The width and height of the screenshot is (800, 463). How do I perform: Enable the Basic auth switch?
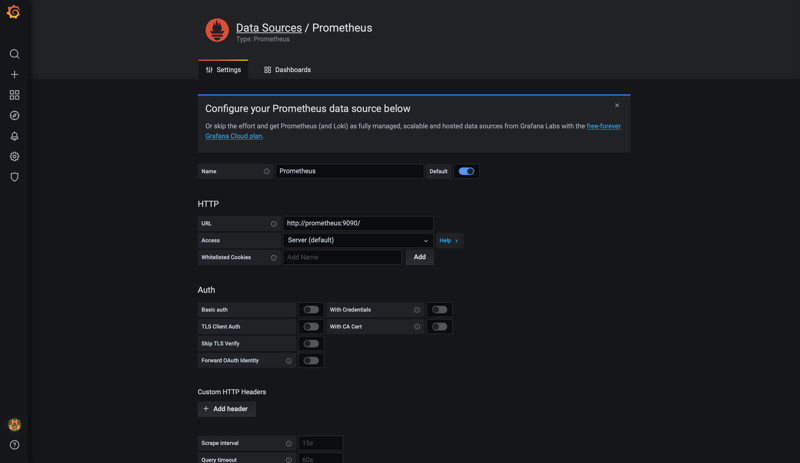(x=311, y=310)
